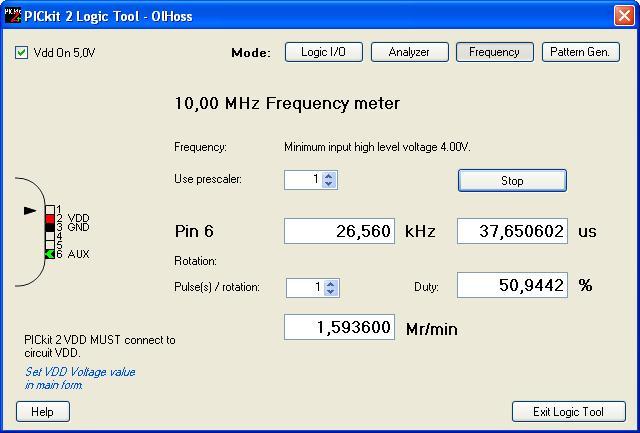Click the kHz frequency value field
This screenshot has width=640, height=433.
(339, 231)
